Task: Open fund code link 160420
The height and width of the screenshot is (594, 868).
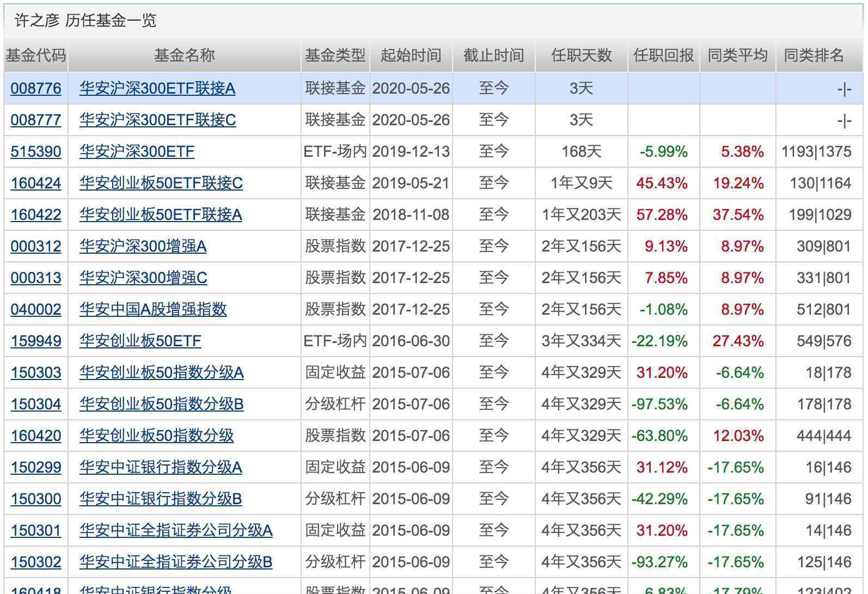Action: [36, 436]
